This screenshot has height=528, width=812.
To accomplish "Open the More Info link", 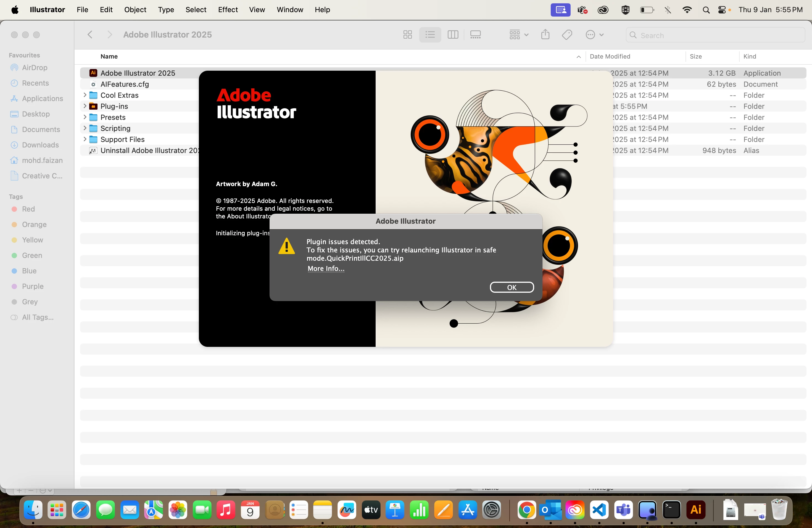I will (326, 268).
